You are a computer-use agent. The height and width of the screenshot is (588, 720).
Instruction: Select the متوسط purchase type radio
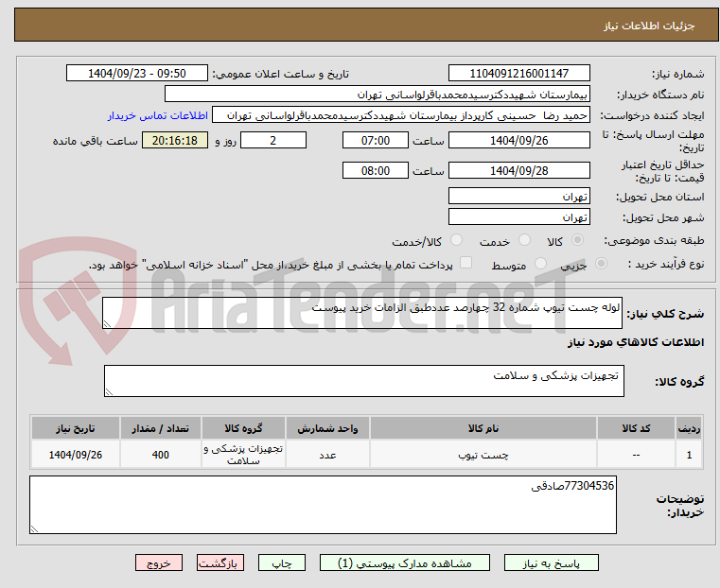pyautogui.click(x=540, y=263)
